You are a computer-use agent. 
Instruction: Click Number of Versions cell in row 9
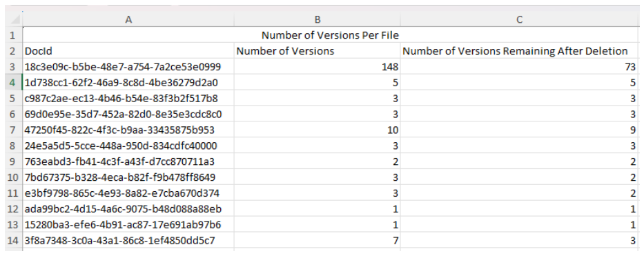tap(317, 161)
